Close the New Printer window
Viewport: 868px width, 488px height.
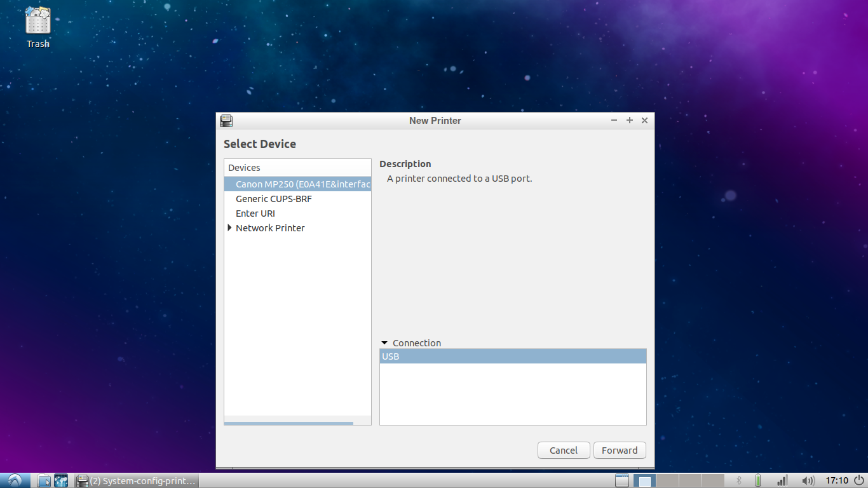(644, 121)
